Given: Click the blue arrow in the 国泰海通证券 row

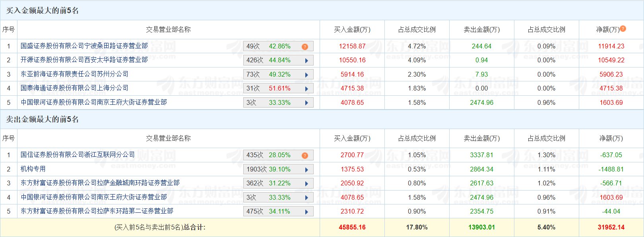Looking at the screenshot, I should pyautogui.click(x=306, y=89).
